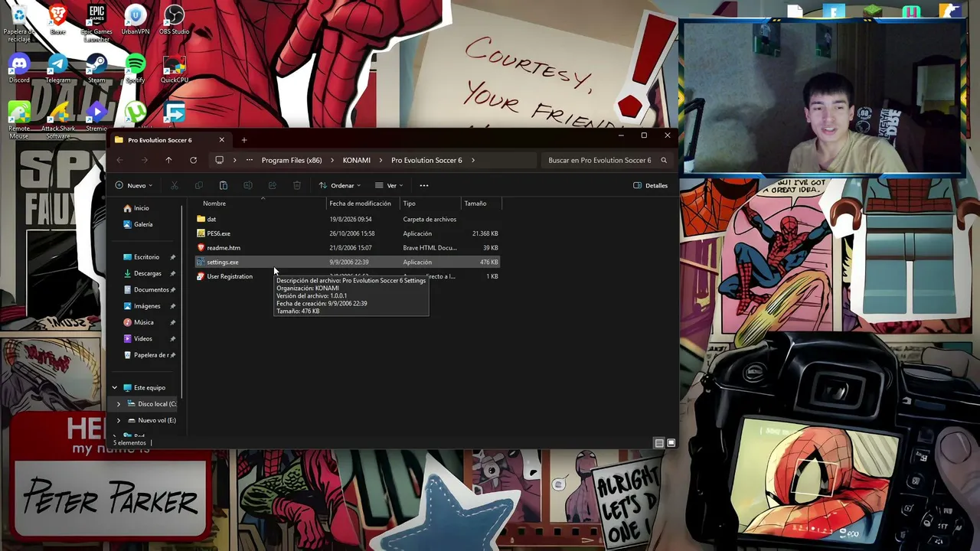Open Stremio desktop shortcut
Image resolution: width=980 pixels, height=551 pixels.
96,116
